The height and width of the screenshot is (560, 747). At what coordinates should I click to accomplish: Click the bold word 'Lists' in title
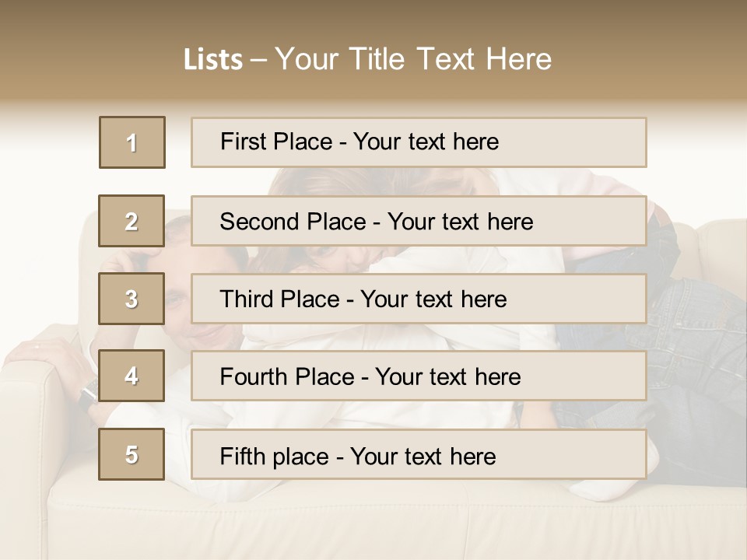pyautogui.click(x=212, y=60)
